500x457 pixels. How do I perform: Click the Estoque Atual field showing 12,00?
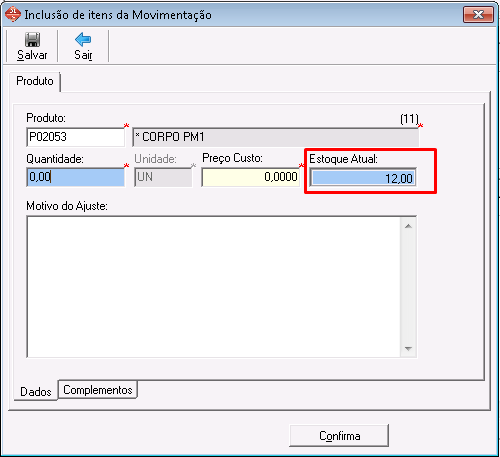click(x=363, y=178)
